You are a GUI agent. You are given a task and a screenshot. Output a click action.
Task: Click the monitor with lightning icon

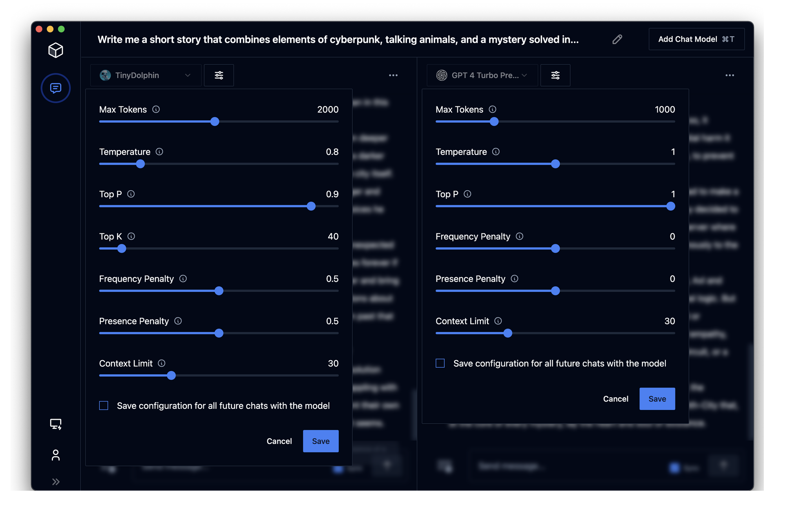click(x=55, y=424)
